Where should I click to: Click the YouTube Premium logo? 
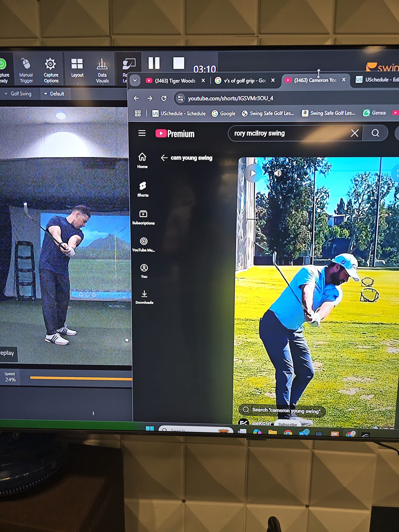point(175,134)
